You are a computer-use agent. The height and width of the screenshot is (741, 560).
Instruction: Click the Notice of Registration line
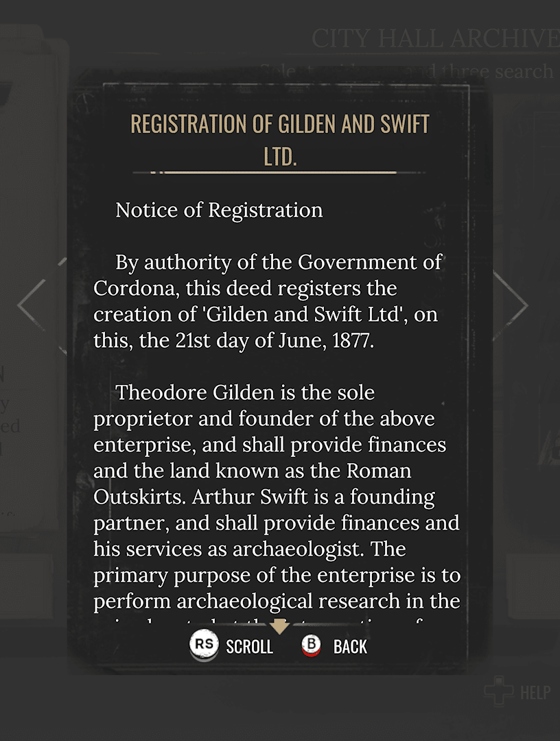click(219, 211)
